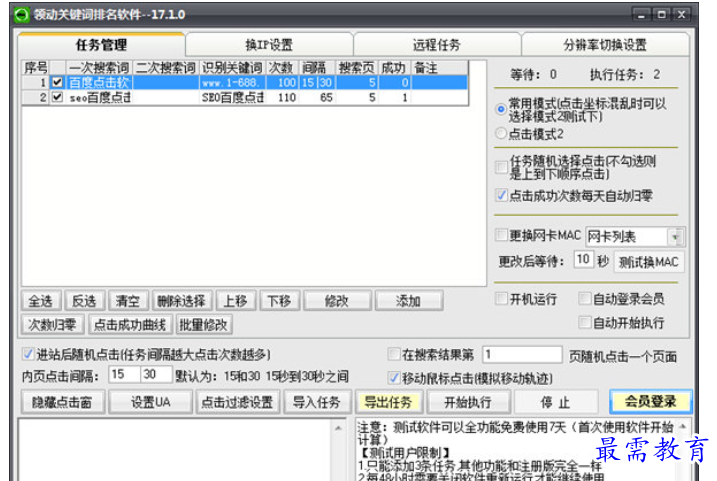This screenshot has width=717, height=481.
Task: Toggle 进站后随机点击 checkbox
Action: point(28,354)
